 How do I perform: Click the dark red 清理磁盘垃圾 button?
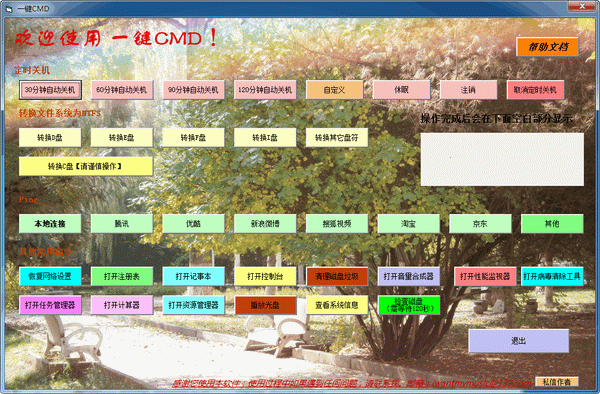tap(337, 276)
